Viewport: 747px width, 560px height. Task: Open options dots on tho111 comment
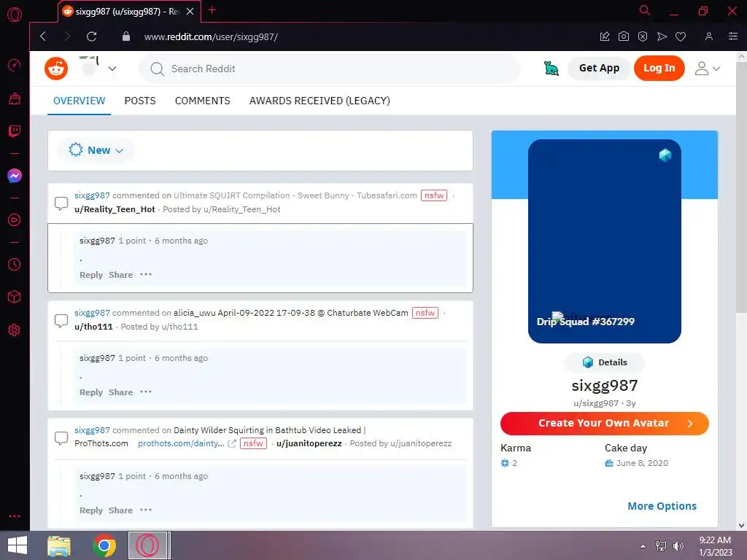146,392
